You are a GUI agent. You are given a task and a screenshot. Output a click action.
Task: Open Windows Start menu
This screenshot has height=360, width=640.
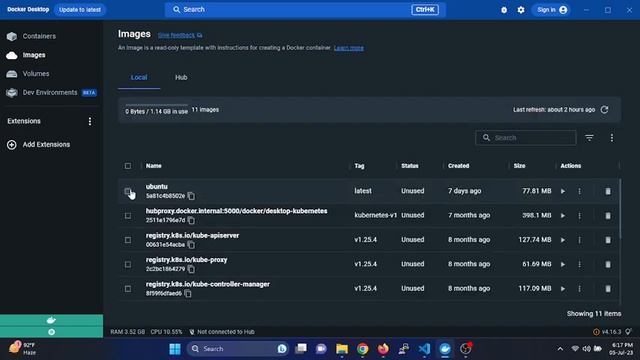(175, 349)
